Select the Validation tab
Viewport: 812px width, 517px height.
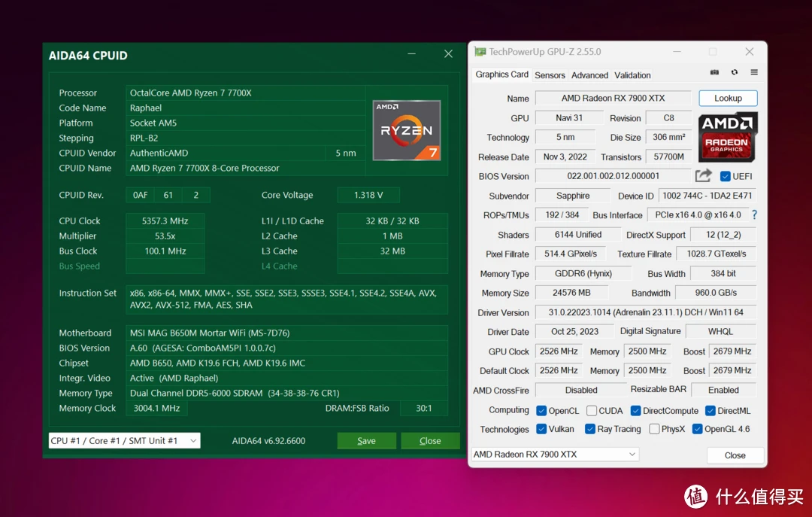632,75
